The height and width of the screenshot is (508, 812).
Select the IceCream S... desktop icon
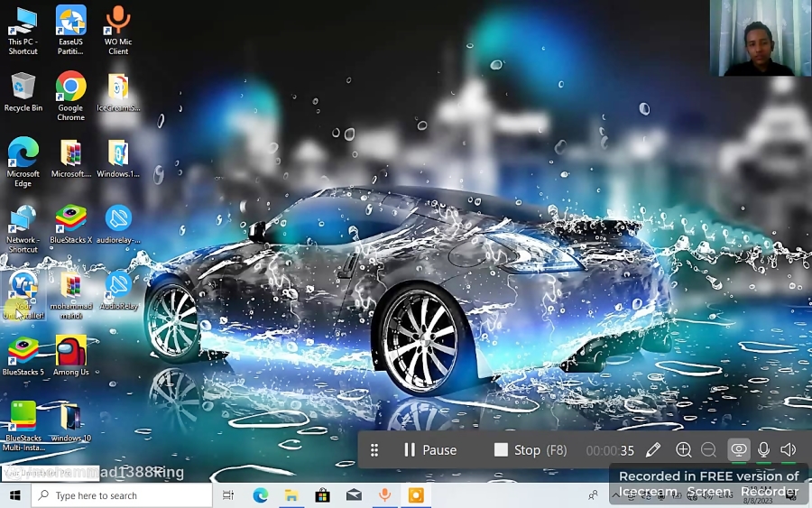(118, 92)
